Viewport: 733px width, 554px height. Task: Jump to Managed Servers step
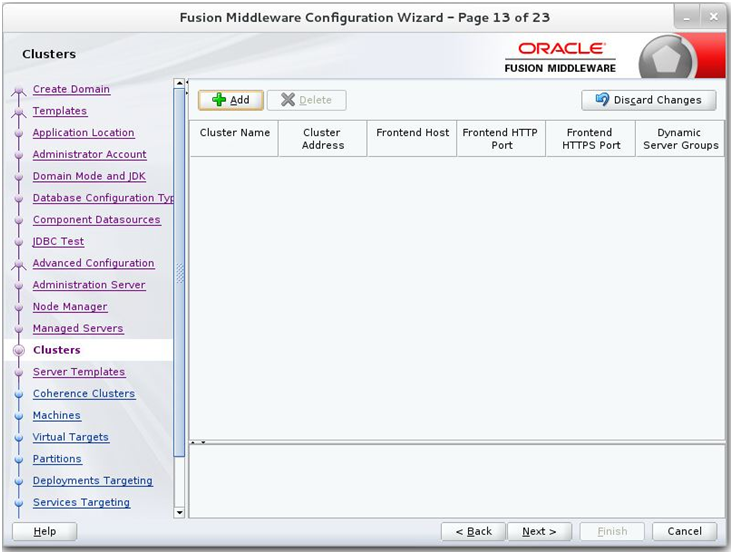click(x=78, y=329)
